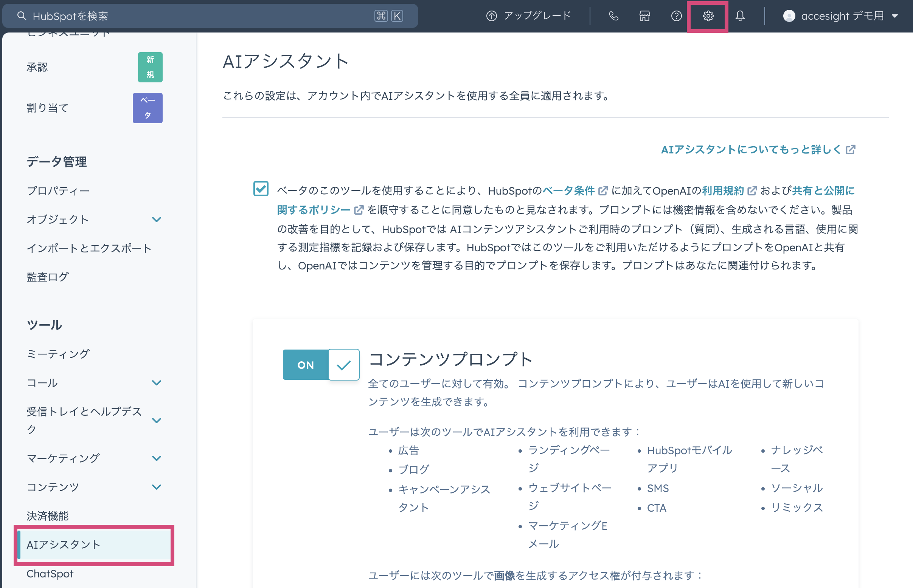This screenshot has height=588, width=913.
Task: Open 割り当て in the sidebar
Action: [48, 108]
